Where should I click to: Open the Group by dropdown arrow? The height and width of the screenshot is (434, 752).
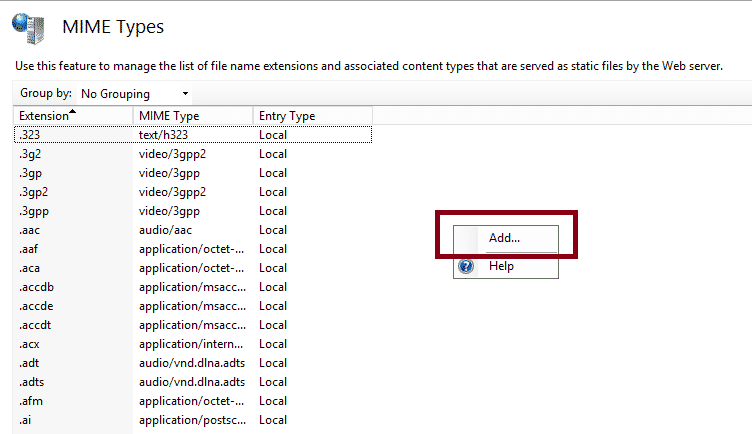tap(185, 94)
